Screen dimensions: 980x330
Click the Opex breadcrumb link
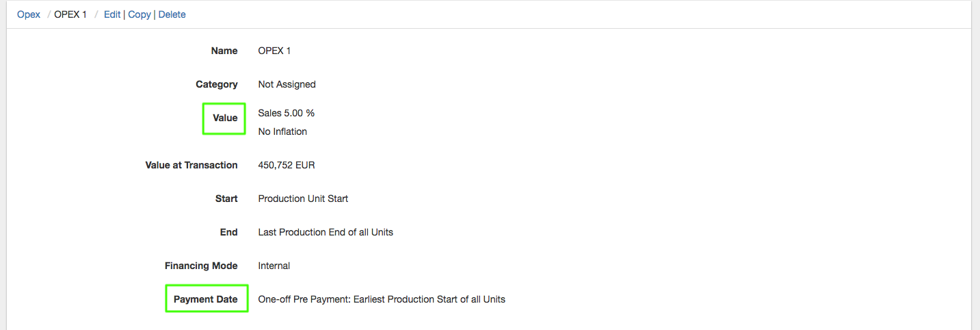pyautogui.click(x=29, y=14)
